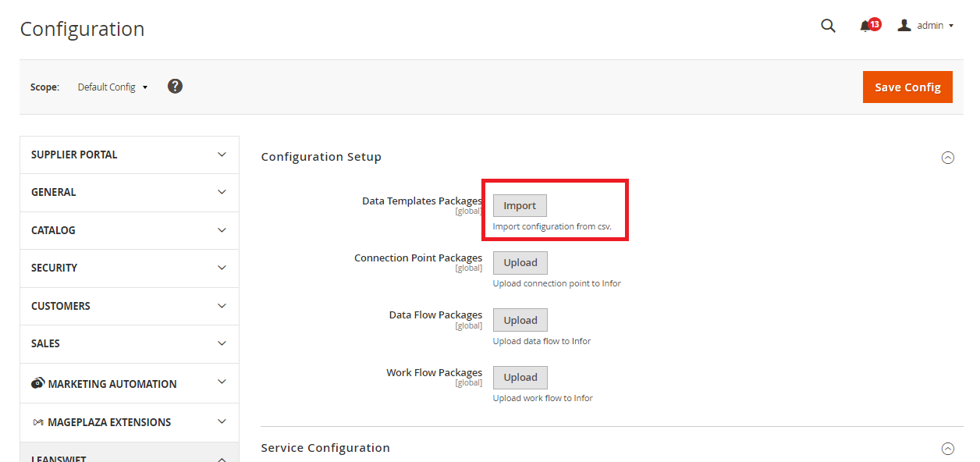Click the scope help question mark icon
Viewport: 980px width, 462px height.
[x=175, y=87]
